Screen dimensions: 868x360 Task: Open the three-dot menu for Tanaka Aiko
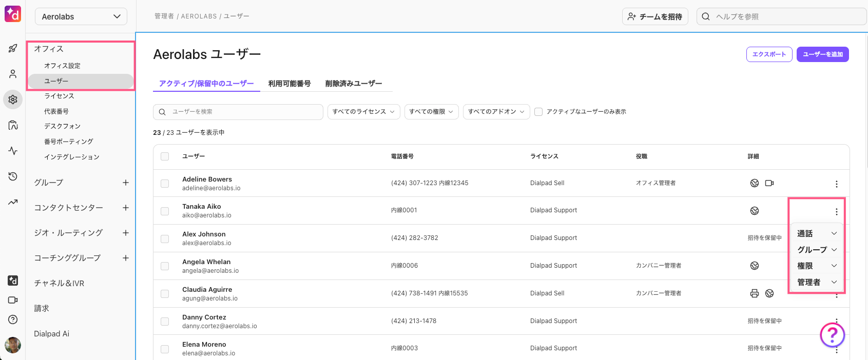pos(836,212)
